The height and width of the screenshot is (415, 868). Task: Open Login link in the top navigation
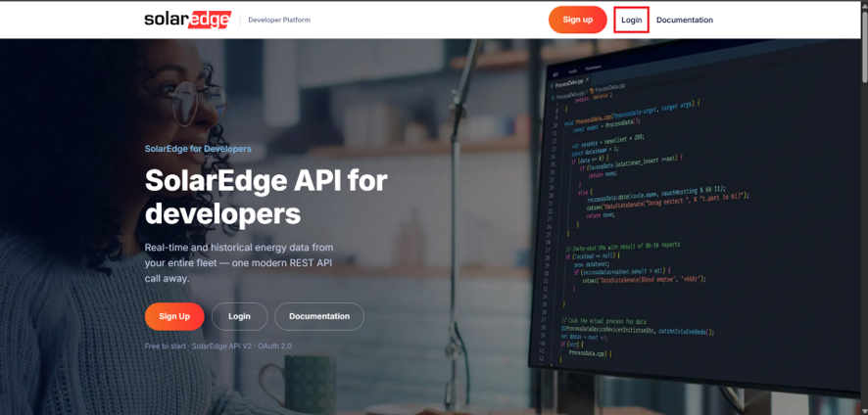tap(632, 20)
